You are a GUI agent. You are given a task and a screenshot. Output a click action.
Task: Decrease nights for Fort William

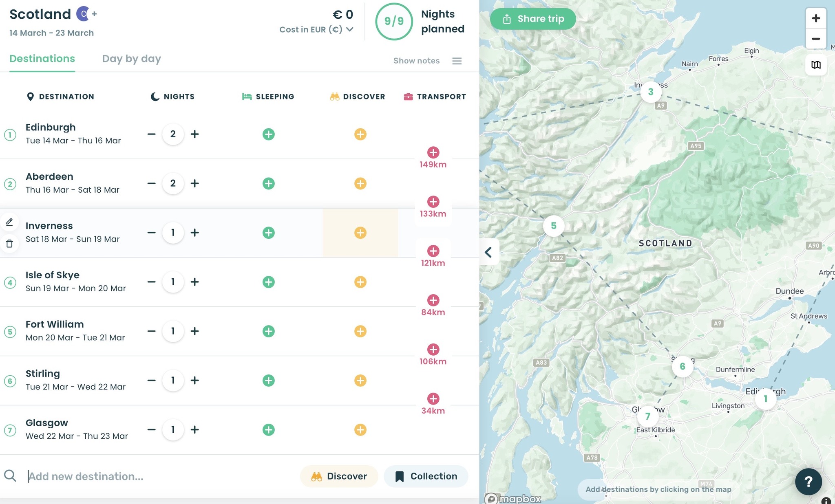coord(151,331)
